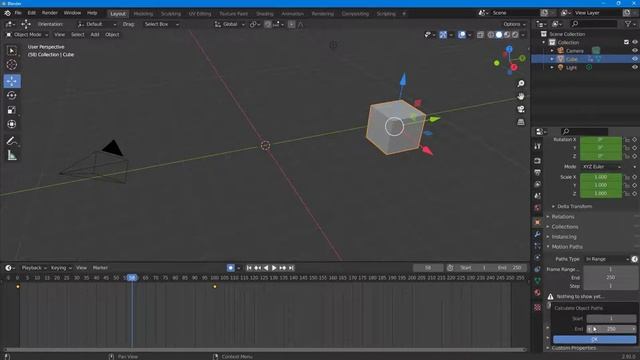Open the Texture checker properties tab
640x360 pixels.
click(x=538, y=307)
